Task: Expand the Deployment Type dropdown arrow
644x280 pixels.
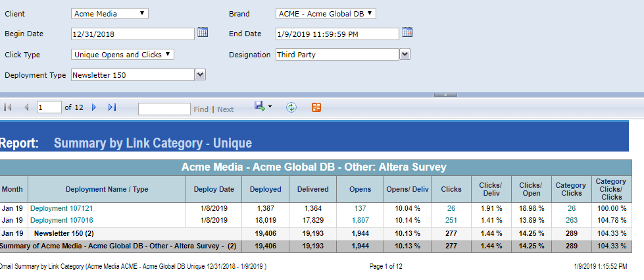Action: (201, 75)
